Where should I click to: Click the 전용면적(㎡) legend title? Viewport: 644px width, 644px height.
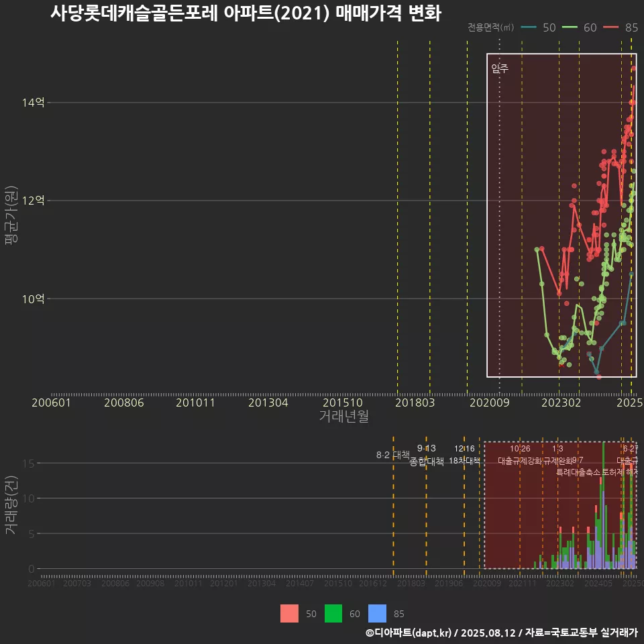491,28
